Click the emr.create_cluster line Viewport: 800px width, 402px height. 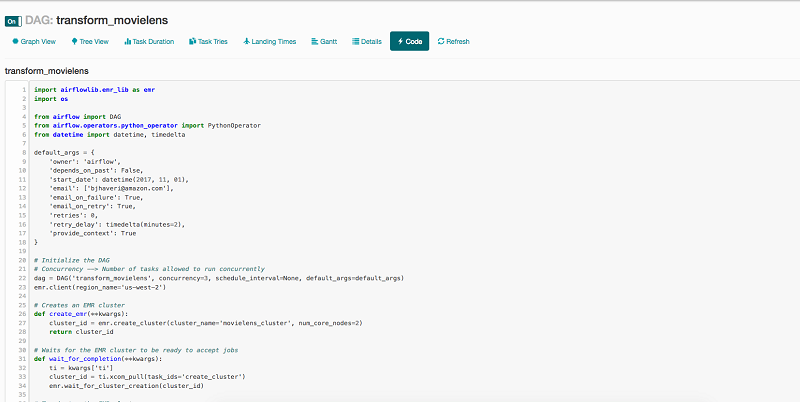click(x=206, y=323)
